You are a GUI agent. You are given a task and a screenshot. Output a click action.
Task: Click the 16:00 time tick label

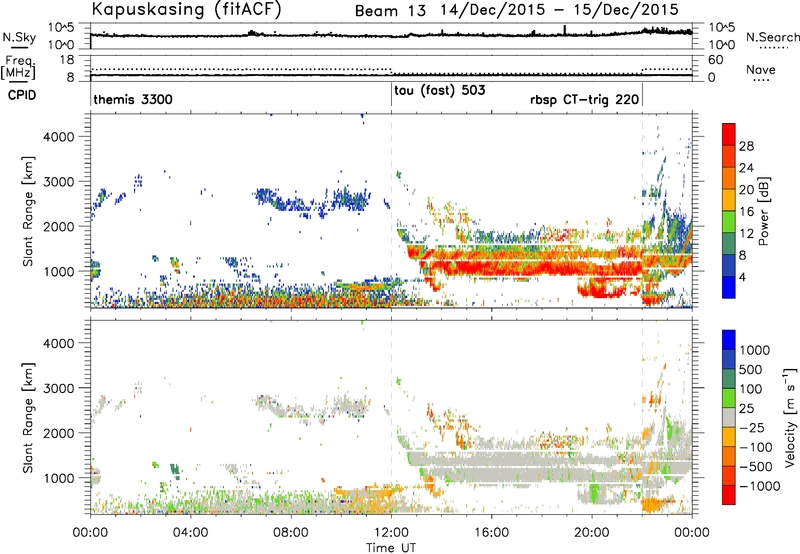tap(491, 533)
